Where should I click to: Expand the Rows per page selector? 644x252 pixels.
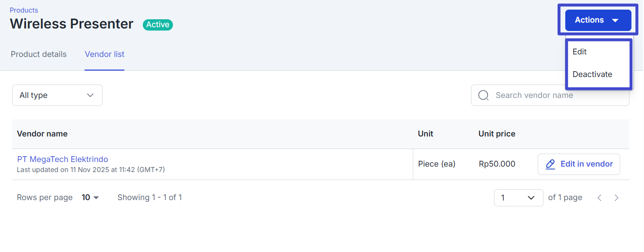point(90,198)
